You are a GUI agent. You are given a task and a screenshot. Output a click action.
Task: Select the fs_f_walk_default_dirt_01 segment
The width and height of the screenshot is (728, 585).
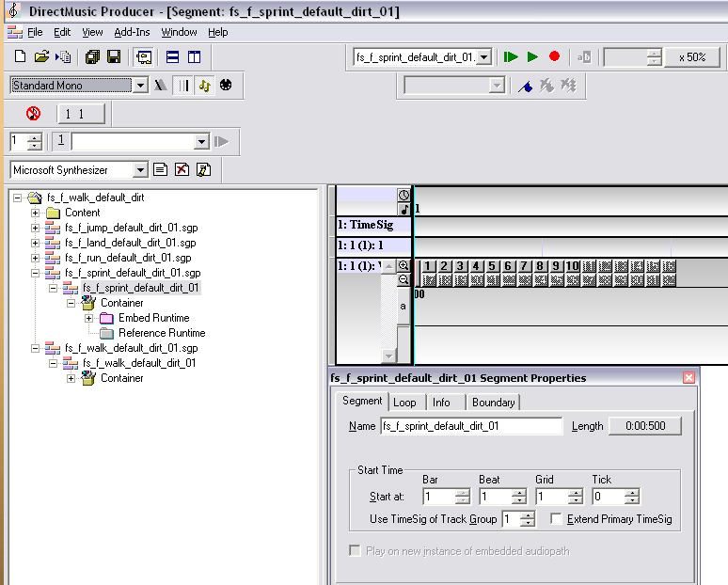[139, 363]
